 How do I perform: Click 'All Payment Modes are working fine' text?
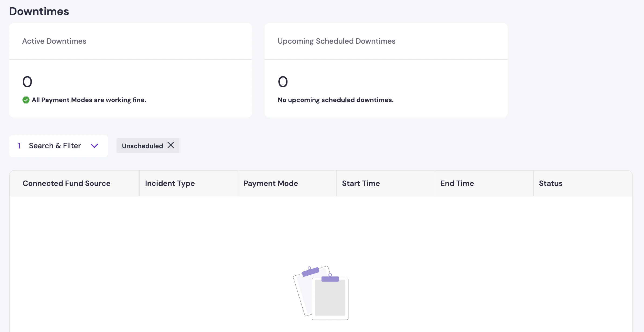click(x=89, y=100)
